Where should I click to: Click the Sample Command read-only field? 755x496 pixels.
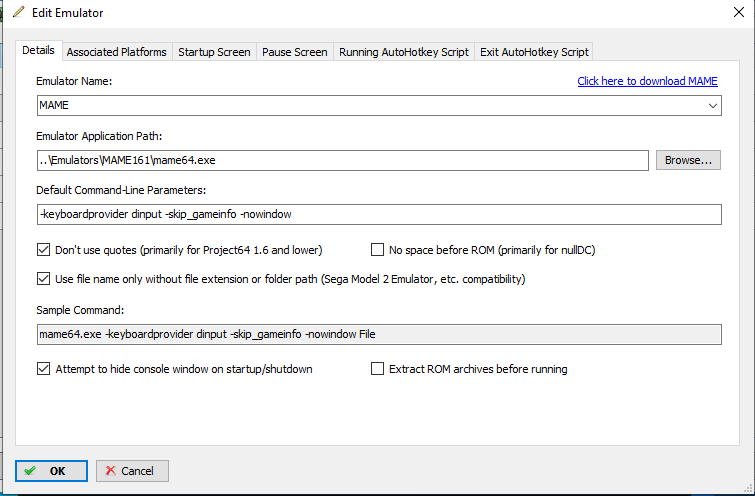click(x=379, y=334)
